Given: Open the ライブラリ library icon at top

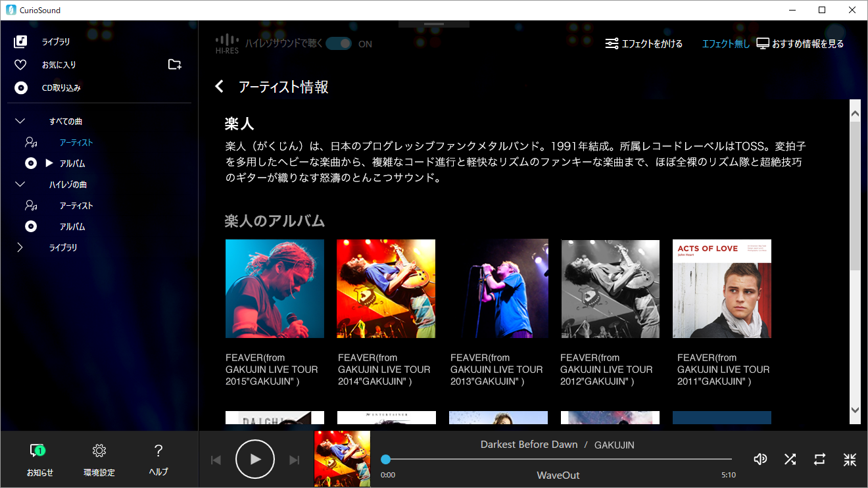Looking at the screenshot, I should tap(20, 41).
